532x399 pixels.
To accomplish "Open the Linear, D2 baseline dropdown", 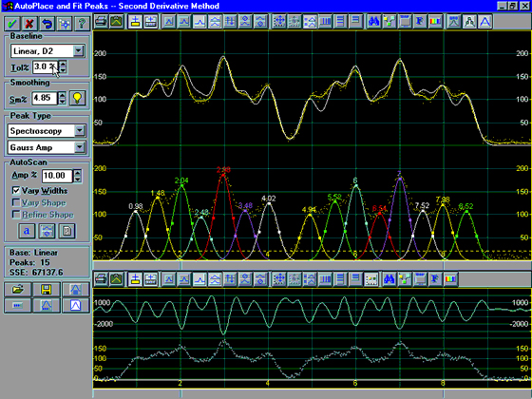I will (x=78, y=51).
